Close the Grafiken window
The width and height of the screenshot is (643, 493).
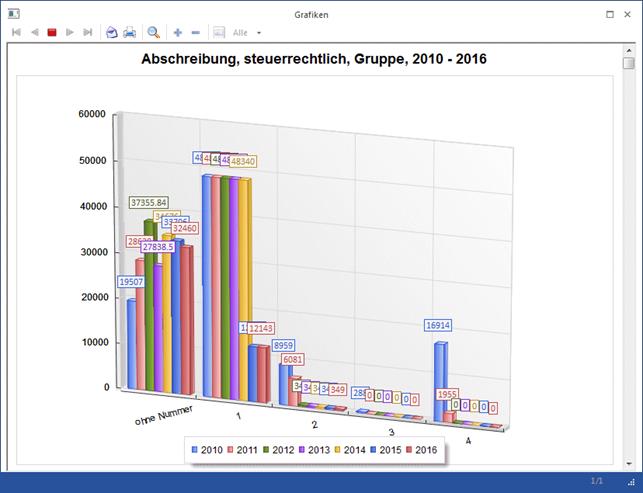(x=630, y=15)
